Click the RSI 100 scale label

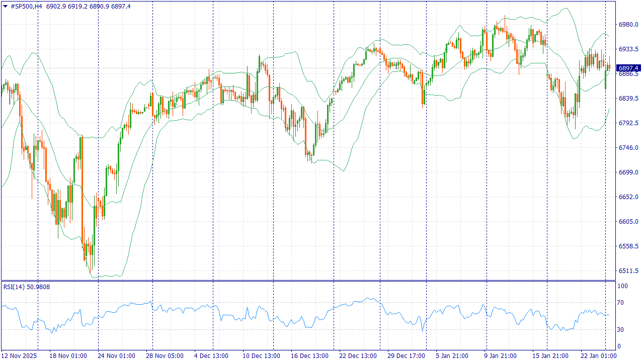click(x=623, y=286)
